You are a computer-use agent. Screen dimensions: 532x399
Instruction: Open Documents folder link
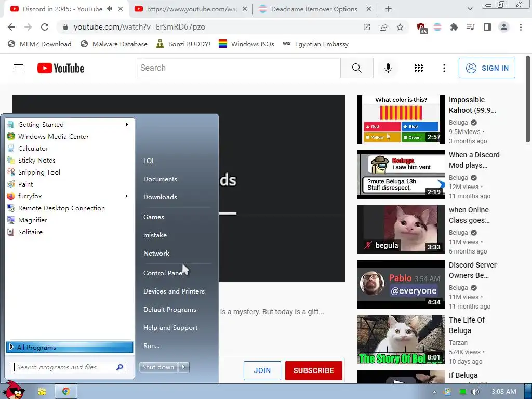click(160, 179)
